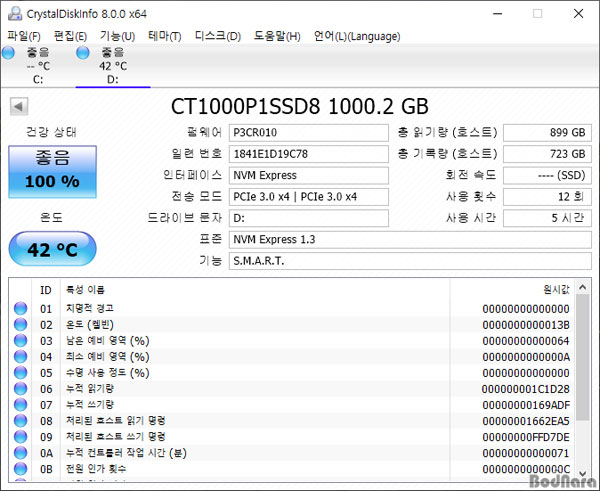This screenshot has width=600, height=491.
Task: Click status orb for attribute 05 수명 사용 정도
Action: tap(21, 373)
